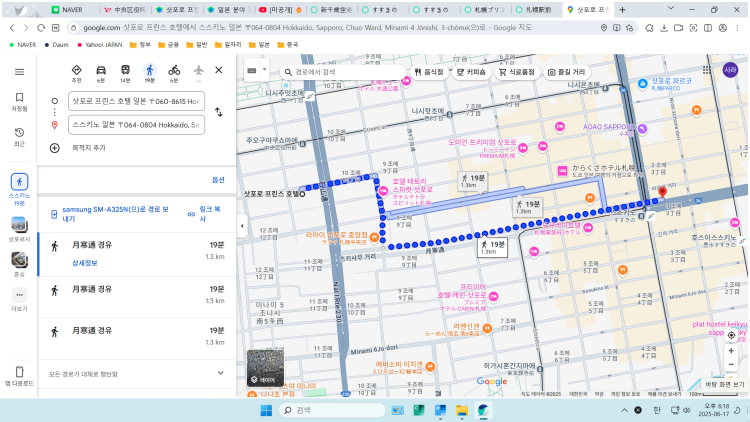Open route options link
Image resolution: width=750 pixels, height=422 pixels.
[x=218, y=180]
